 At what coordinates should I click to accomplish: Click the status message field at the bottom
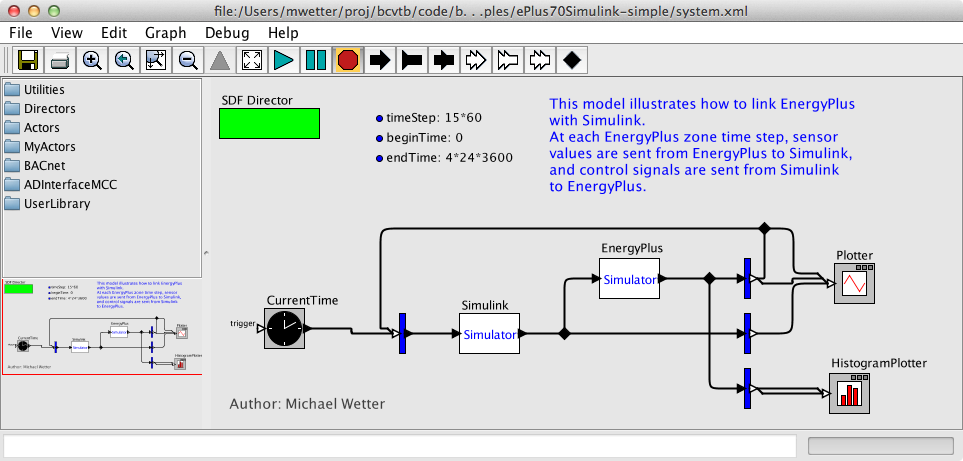(400, 445)
